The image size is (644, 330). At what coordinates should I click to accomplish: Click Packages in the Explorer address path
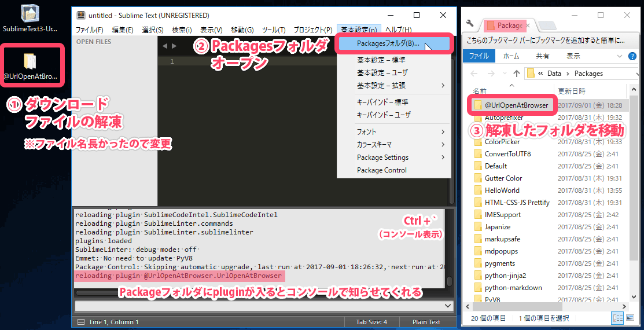click(x=588, y=74)
